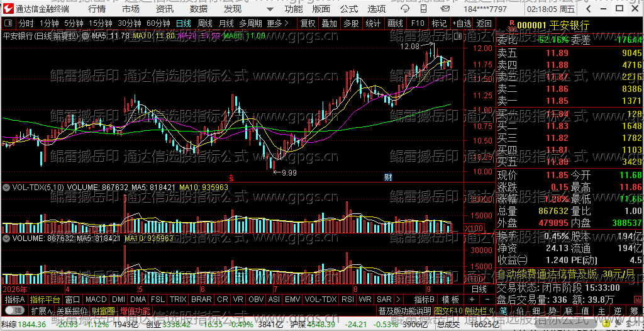Apply the BRAR indicator
This screenshot has width=644, height=331.
pyautogui.click(x=201, y=300)
